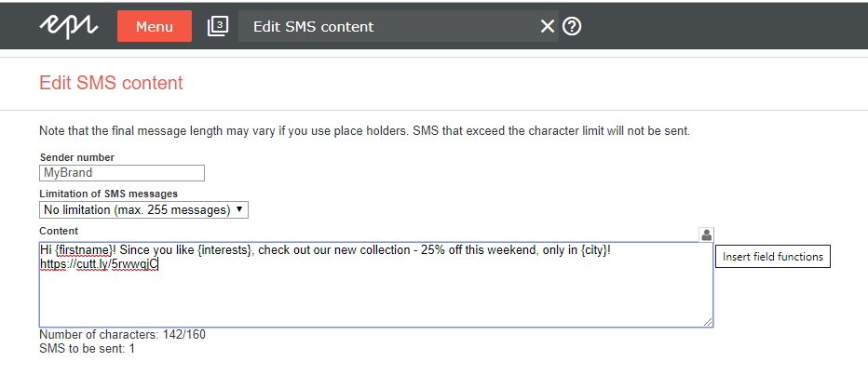The height and width of the screenshot is (388, 868).
Task: Click the {interests} placeholder in message
Action: (x=224, y=249)
